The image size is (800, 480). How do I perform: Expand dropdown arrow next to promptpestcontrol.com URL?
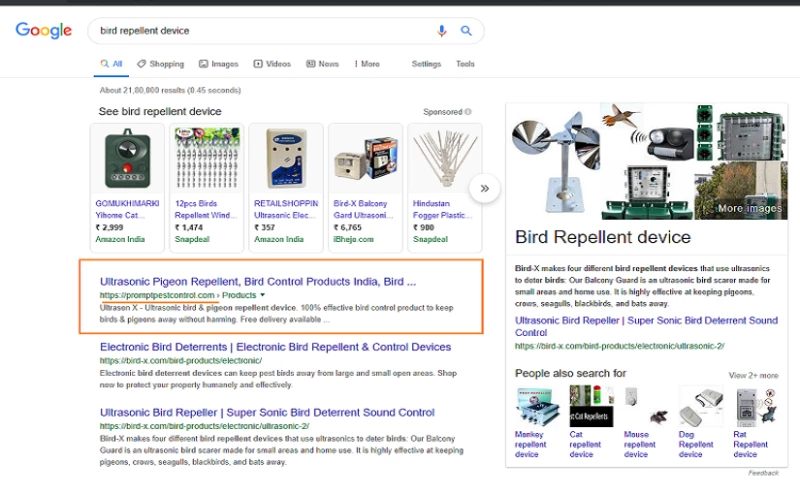click(x=263, y=295)
